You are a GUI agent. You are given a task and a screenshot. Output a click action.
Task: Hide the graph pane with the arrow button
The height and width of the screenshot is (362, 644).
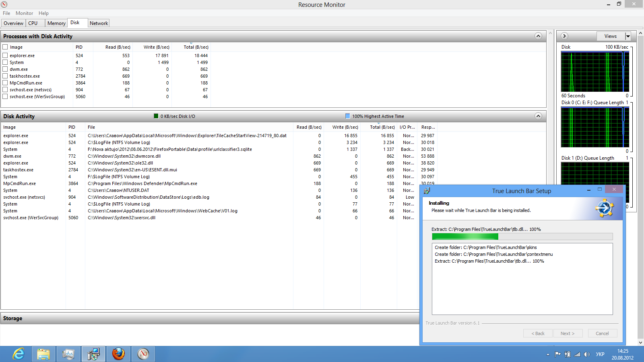click(565, 36)
